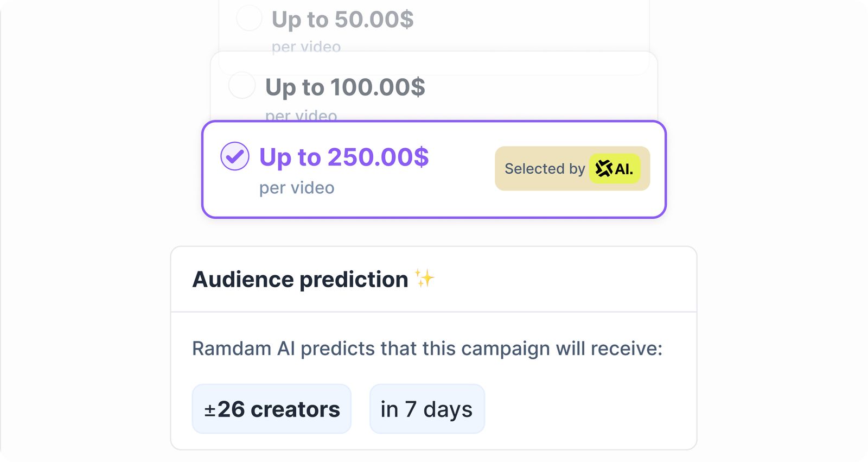Click the ±26 creators chip
Viewport: 868px width, 462px height.
[x=272, y=409]
